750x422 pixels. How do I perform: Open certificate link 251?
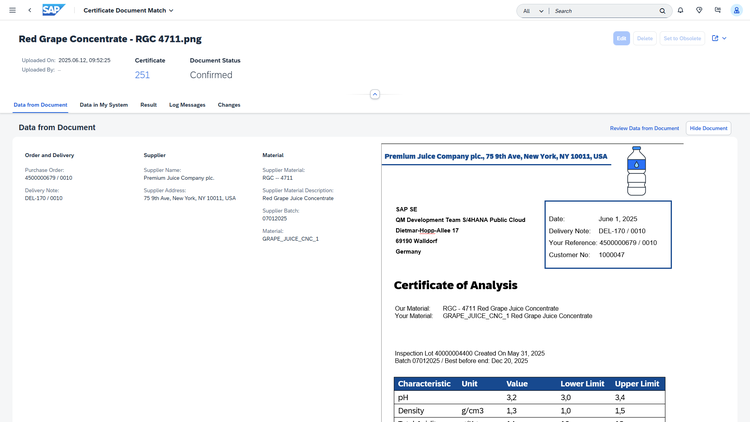coord(142,75)
